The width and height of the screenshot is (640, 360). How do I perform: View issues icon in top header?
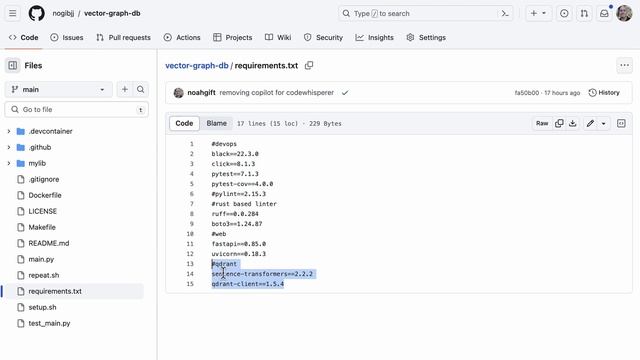tap(564, 13)
